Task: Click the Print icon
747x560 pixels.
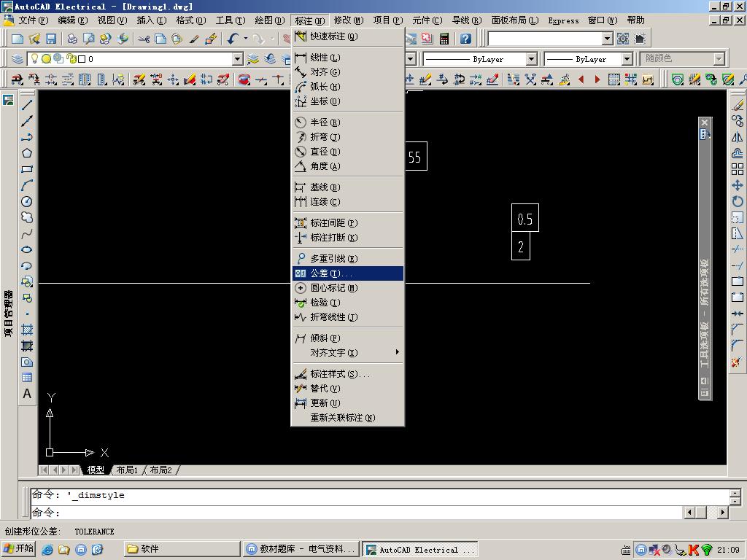Action: tap(72, 39)
